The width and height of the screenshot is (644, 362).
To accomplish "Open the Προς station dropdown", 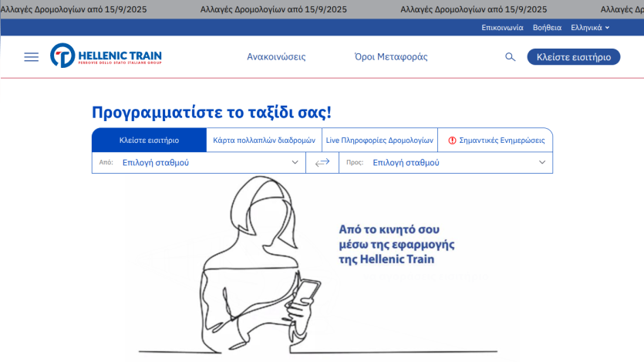I will tap(446, 163).
